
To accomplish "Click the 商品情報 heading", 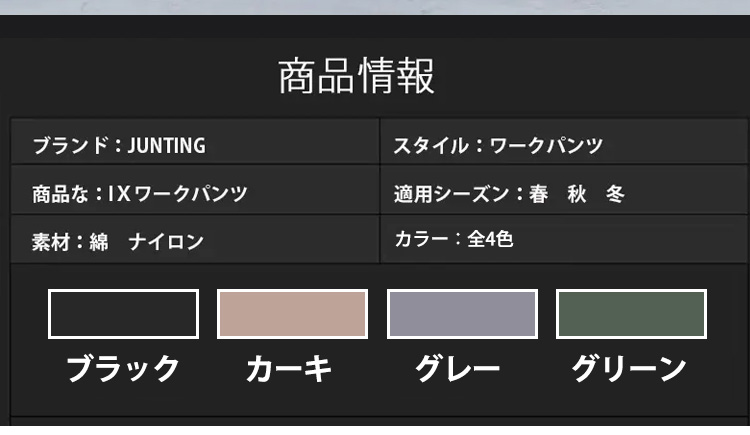I will point(356,76).
